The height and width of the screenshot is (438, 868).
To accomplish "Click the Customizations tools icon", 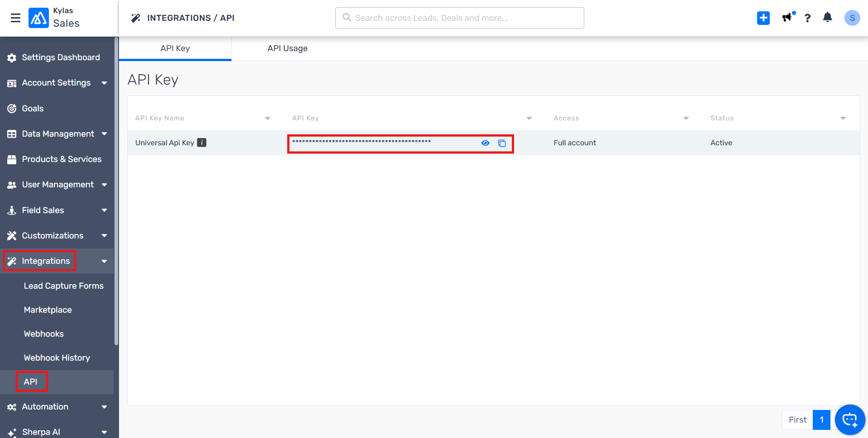I will 12,236.
